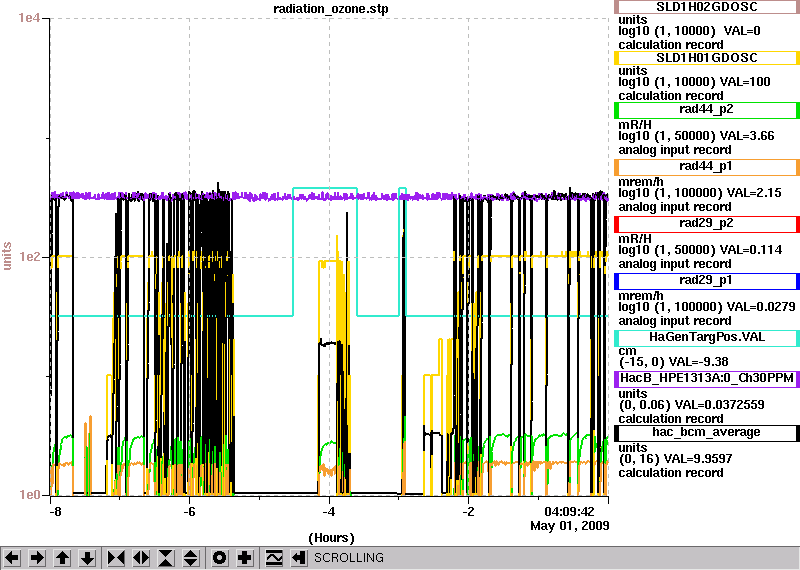The image size is (800, 570).
Task: Click the -4 x-axis tick label
Action: 329,512
